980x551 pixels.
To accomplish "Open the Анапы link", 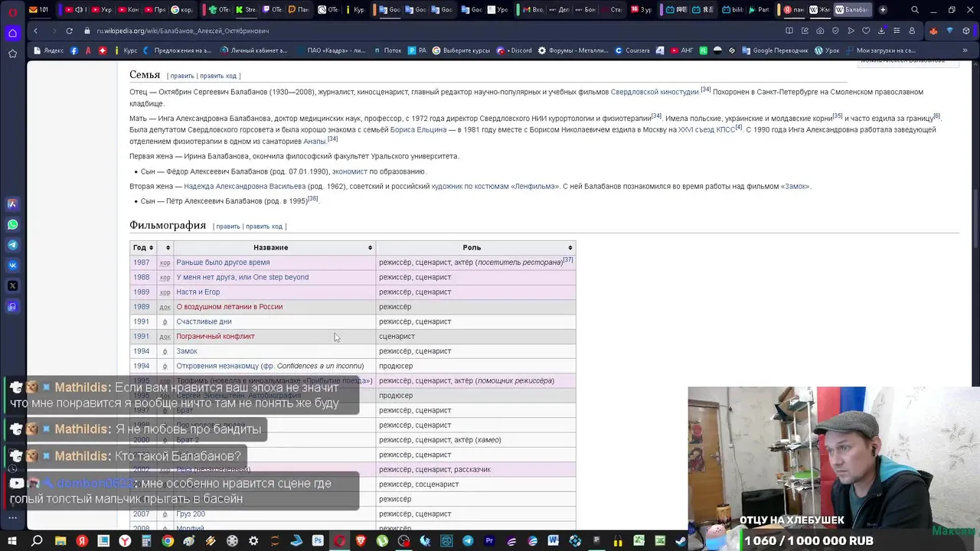I will click(x=315, y=142).
